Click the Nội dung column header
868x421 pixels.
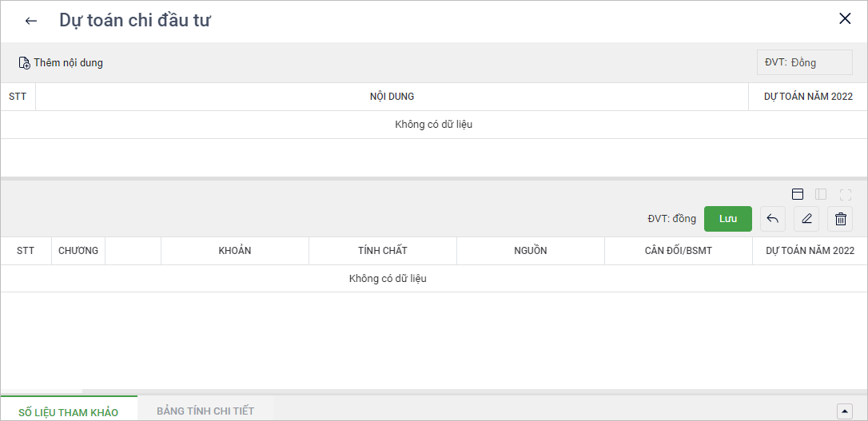pyautogui.click(x=392, y=97)
